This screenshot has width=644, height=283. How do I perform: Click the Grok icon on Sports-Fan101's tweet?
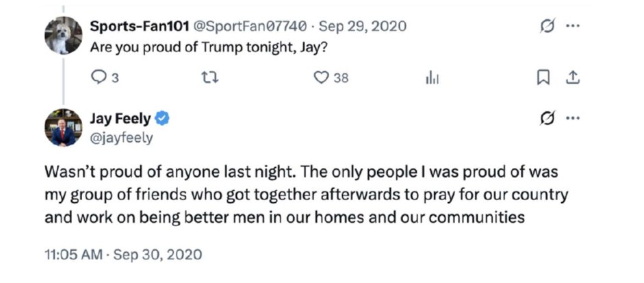point(546,27)
